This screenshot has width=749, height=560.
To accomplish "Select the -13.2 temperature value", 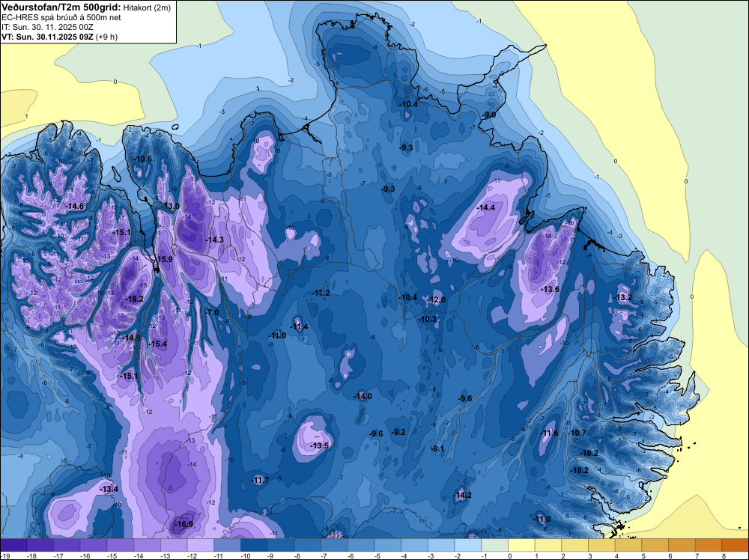I will tap(623, 297).
